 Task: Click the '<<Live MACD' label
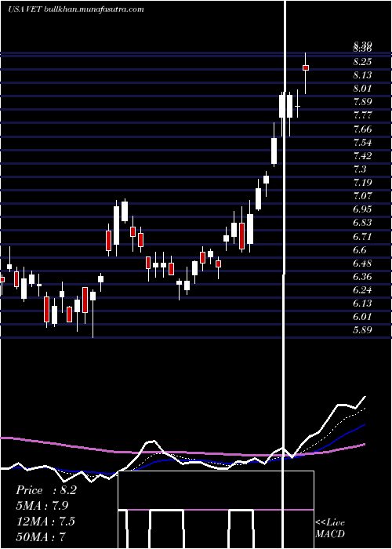pos(330,529)
